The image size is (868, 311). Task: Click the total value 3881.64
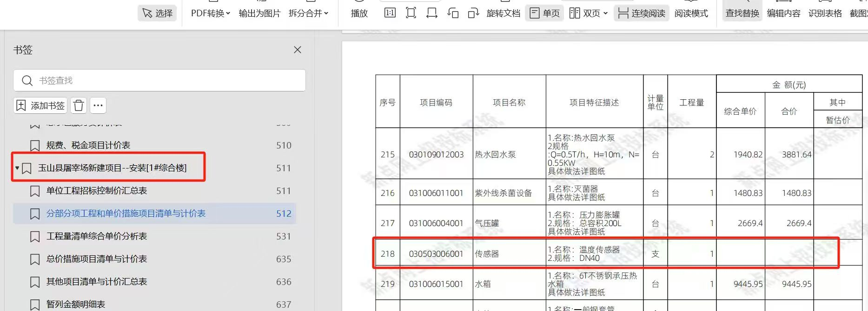[796, 155]
